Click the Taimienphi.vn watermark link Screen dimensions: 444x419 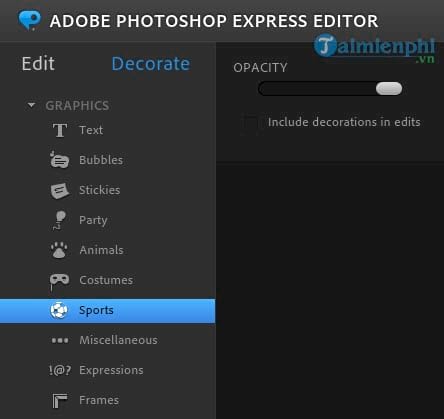click(x=374, y=48)
